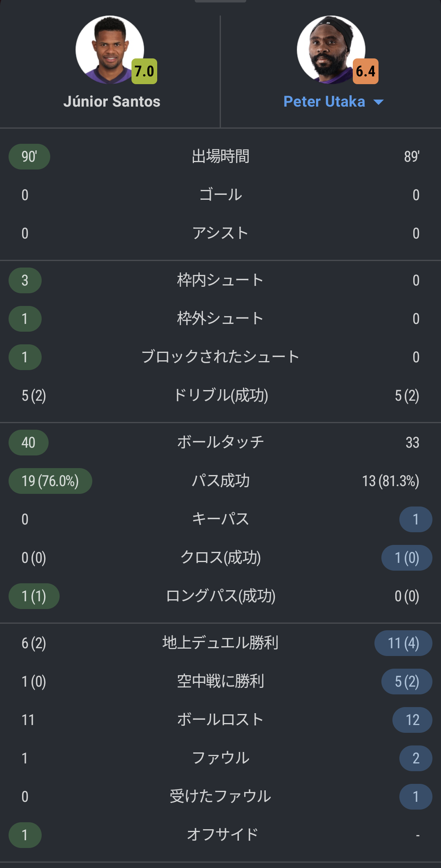Click the orange 6.4 rating badge
This screenshot has width=441, height=868.
pyautogui.click(x=365, y=71)
